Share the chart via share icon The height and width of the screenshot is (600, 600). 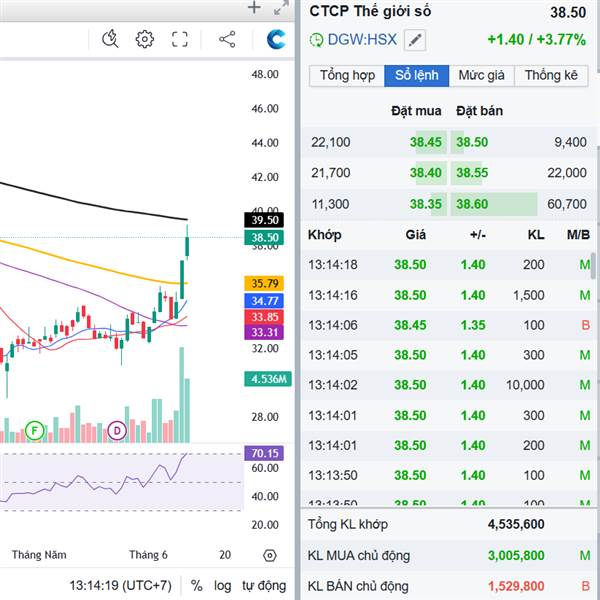pyautogui.click(x=227, y=39)
